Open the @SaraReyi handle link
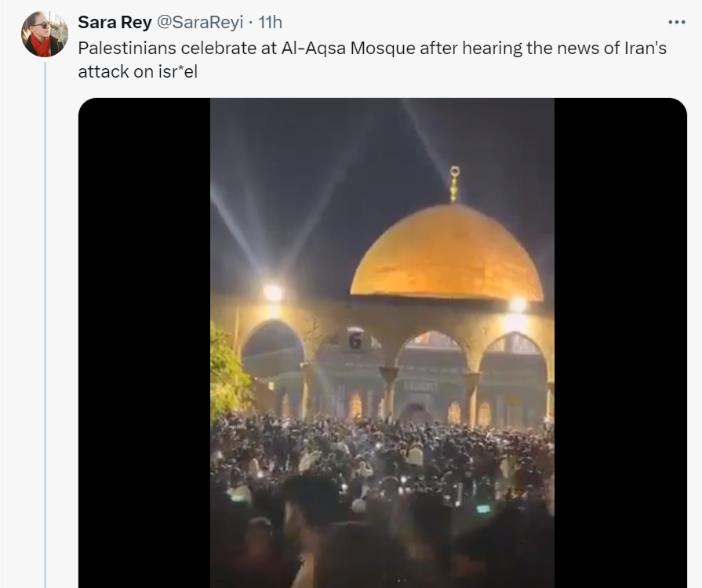Screen dimensions: 702x588 click(200, 22)
